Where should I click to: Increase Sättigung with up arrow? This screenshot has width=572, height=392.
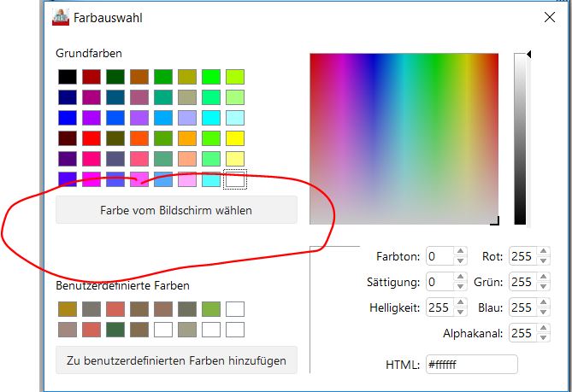coord(460,277)
